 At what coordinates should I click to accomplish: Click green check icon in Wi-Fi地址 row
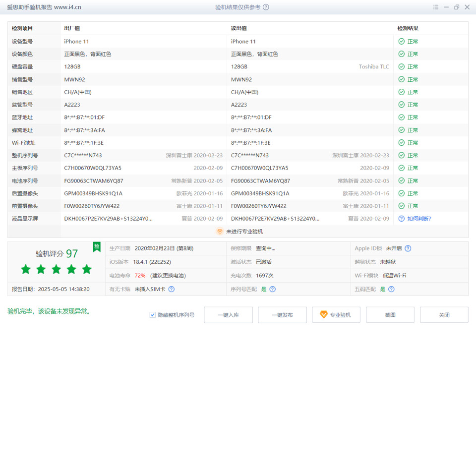pos(401,143)
